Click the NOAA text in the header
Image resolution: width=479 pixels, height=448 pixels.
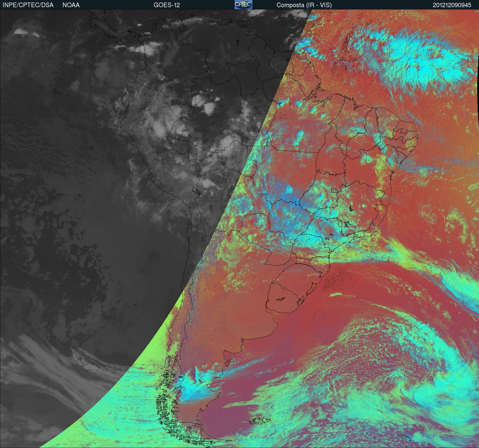coord(71,5)
